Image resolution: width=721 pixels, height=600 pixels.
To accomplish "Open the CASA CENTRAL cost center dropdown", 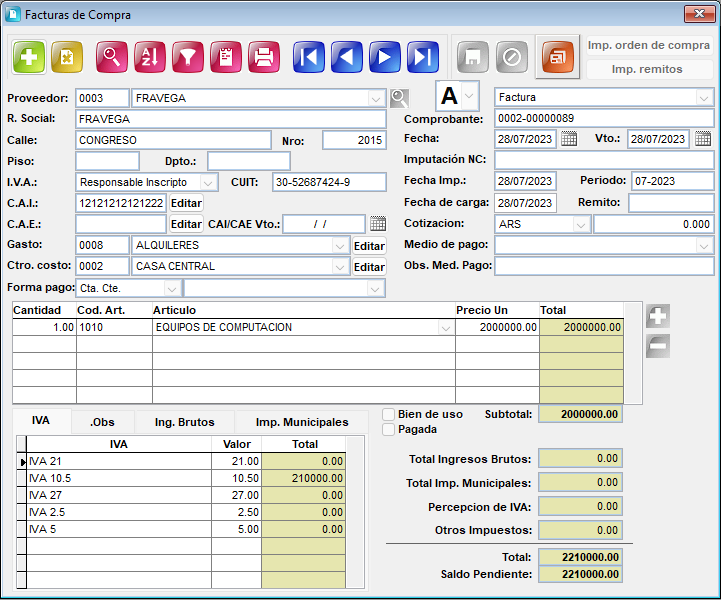I will [340, 267].
